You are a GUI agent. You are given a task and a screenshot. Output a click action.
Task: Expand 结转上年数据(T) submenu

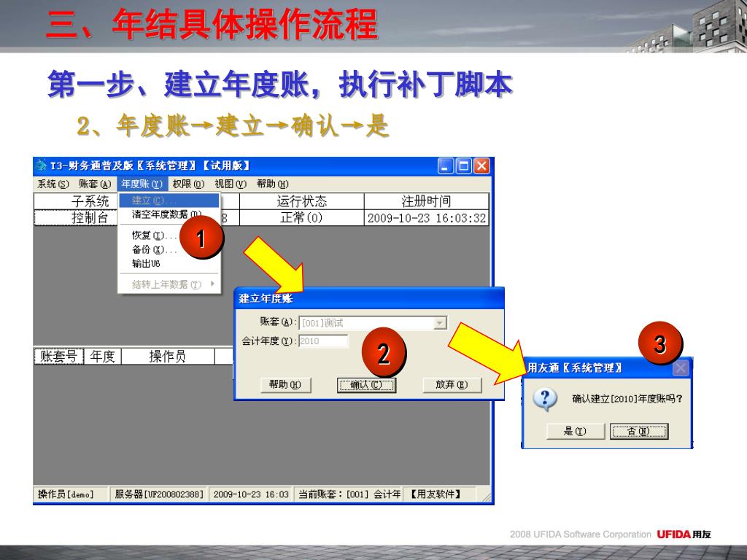[x=169, y=284]
